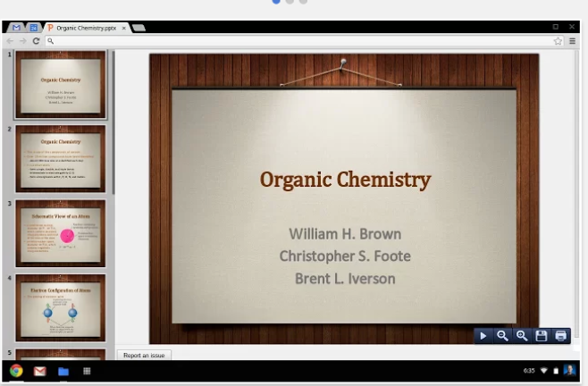Select slide 4 Electron Configuration of Atoms
The image size is (588, 386).
point(61,307)
